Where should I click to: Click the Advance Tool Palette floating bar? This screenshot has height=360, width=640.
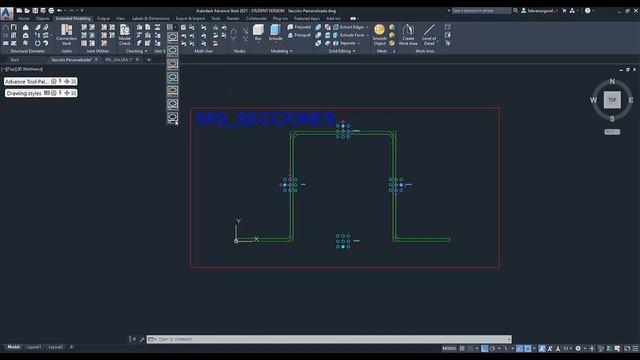[40, 82]
